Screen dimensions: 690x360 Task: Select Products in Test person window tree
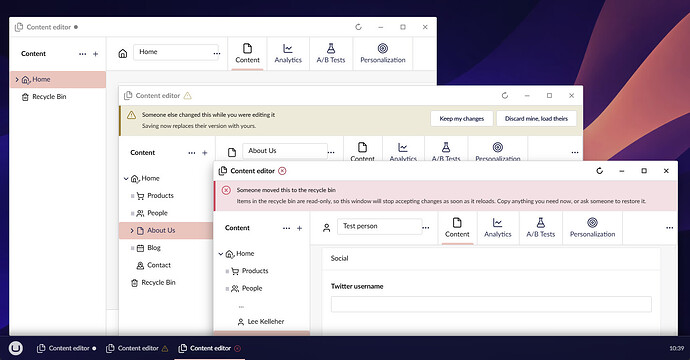click(255, 271)
